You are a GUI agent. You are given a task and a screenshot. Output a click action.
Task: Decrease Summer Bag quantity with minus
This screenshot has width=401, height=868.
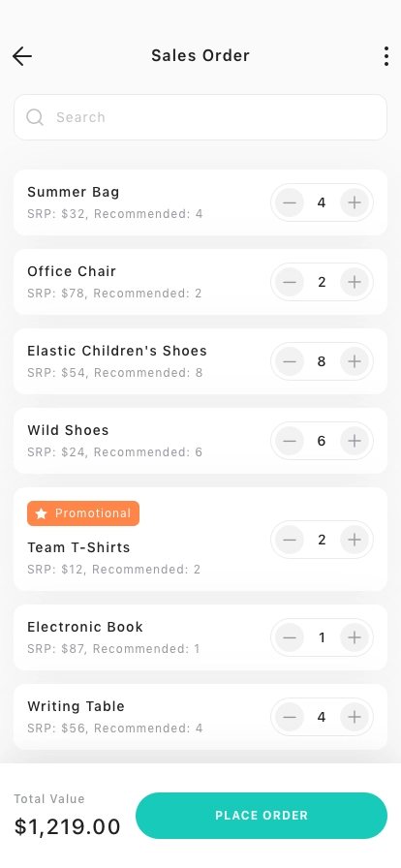[x=289, y=202]
